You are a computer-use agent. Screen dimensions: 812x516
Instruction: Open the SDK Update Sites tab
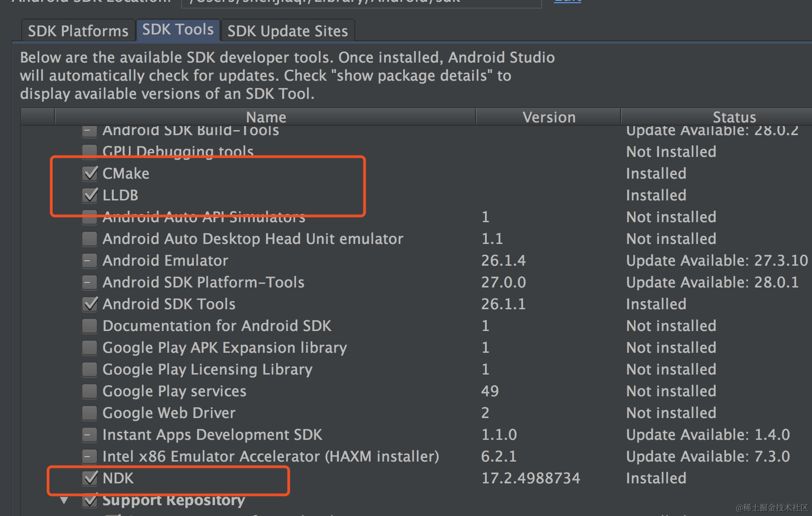[288, 31]
